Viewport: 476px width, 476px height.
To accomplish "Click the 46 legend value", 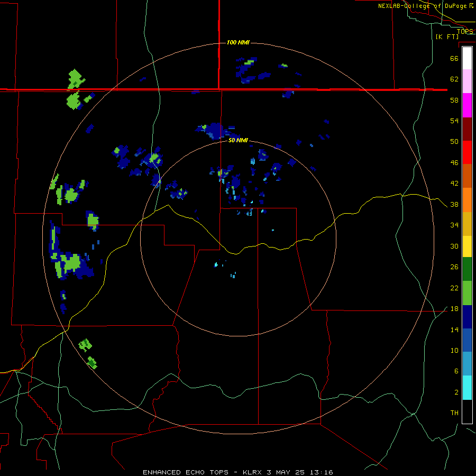I will point(454,163).
